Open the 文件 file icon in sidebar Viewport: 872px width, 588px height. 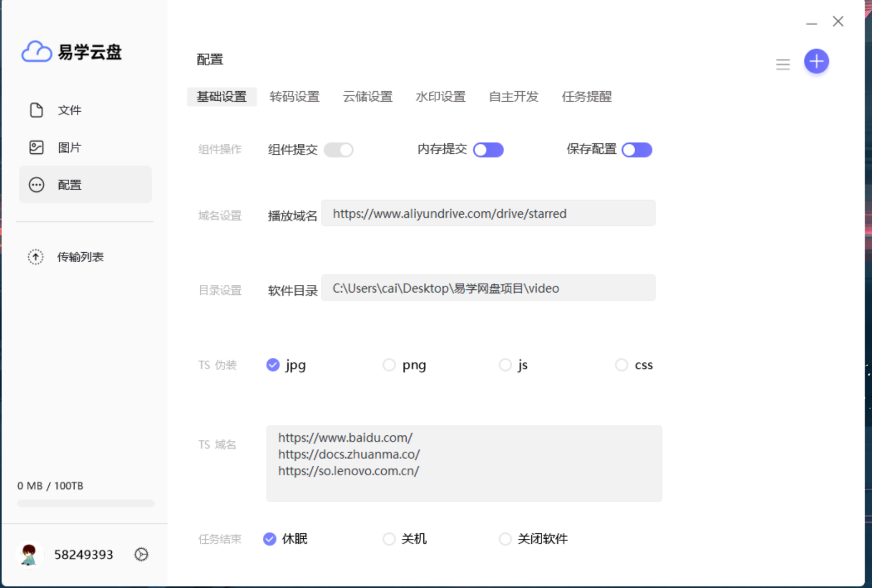[x=37, y=110]
